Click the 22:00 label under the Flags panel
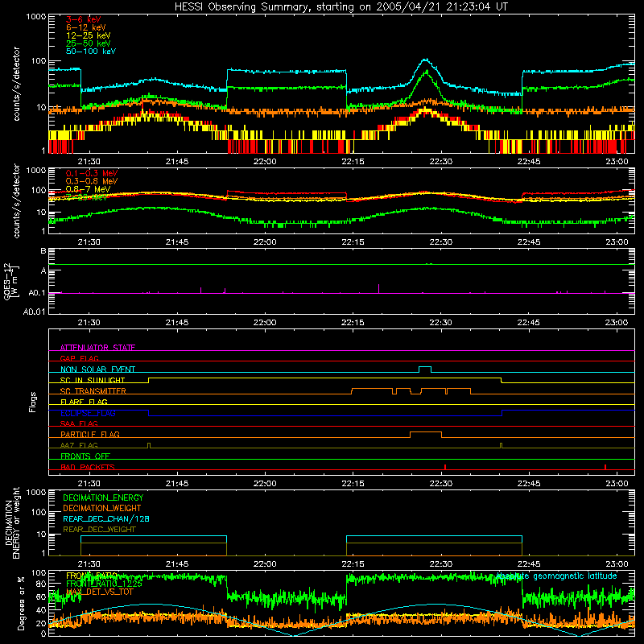 (265, 484)
